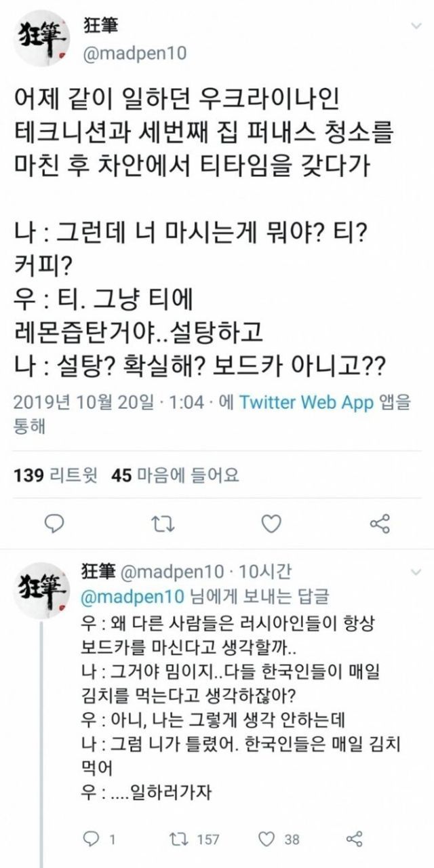Like the main tweet with the heart icon
Screen dimensions: 434x868
(x=271, y=523)
